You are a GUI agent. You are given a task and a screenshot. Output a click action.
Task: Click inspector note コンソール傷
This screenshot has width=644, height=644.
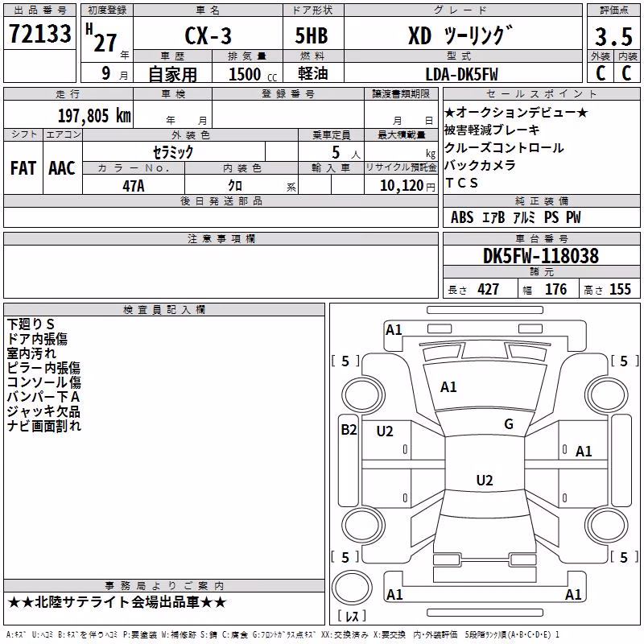[x=44, y=382]
